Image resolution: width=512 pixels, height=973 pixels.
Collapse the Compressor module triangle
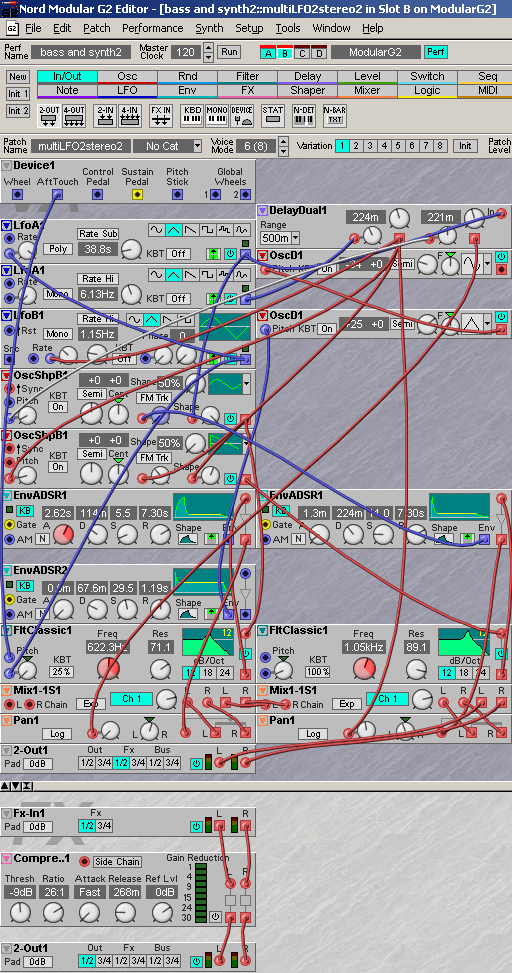pos(6,858)
